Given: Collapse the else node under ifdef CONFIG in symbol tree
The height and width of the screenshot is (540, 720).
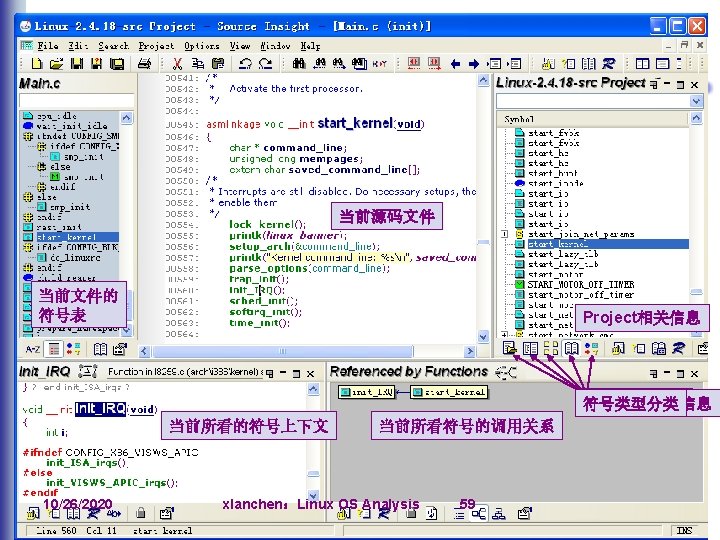Looking at the screenshot, I should tap(41, 167).
